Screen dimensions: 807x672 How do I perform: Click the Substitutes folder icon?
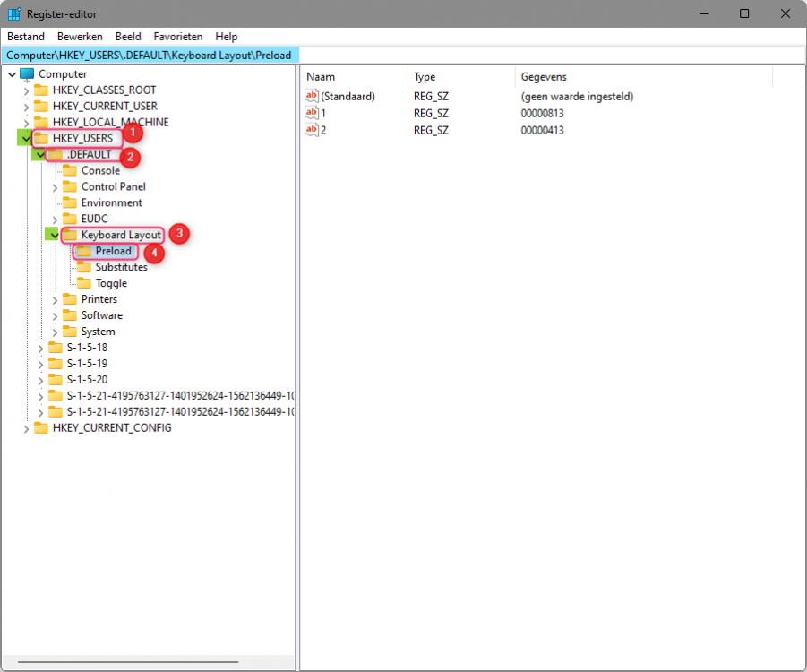pos(84,268)
